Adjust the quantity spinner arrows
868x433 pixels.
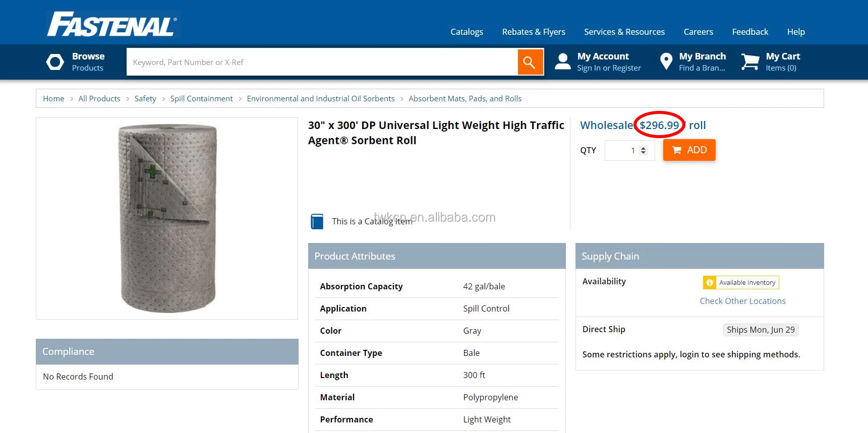tap(643, 150)
